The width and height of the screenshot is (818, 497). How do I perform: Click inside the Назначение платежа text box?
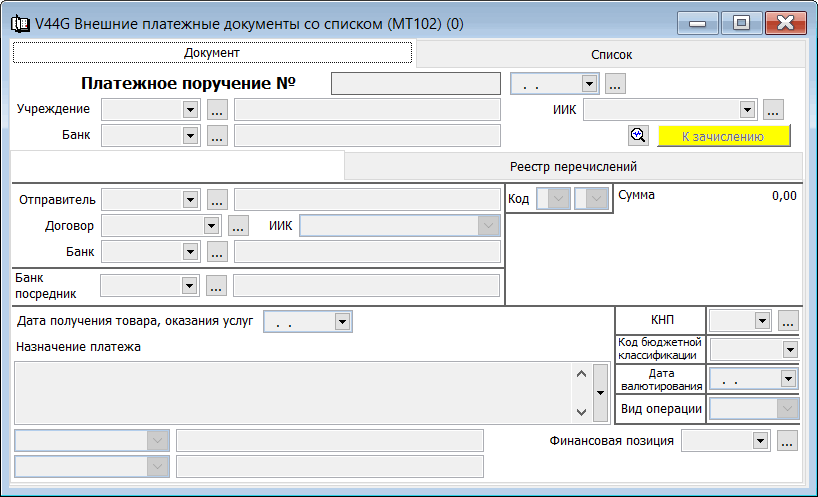pyautogui.click(x=290, y=392)
